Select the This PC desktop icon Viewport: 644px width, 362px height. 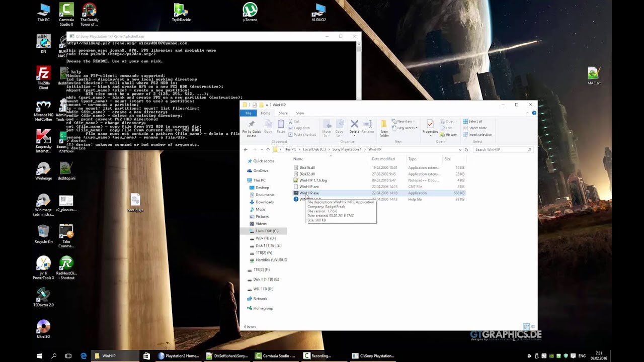(44, 13)
